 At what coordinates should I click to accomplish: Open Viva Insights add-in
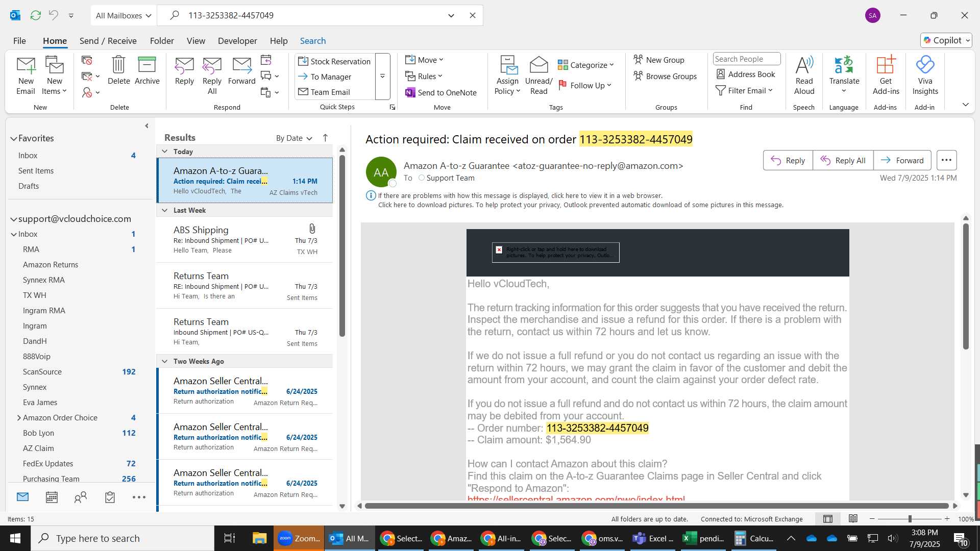(925, 76)
